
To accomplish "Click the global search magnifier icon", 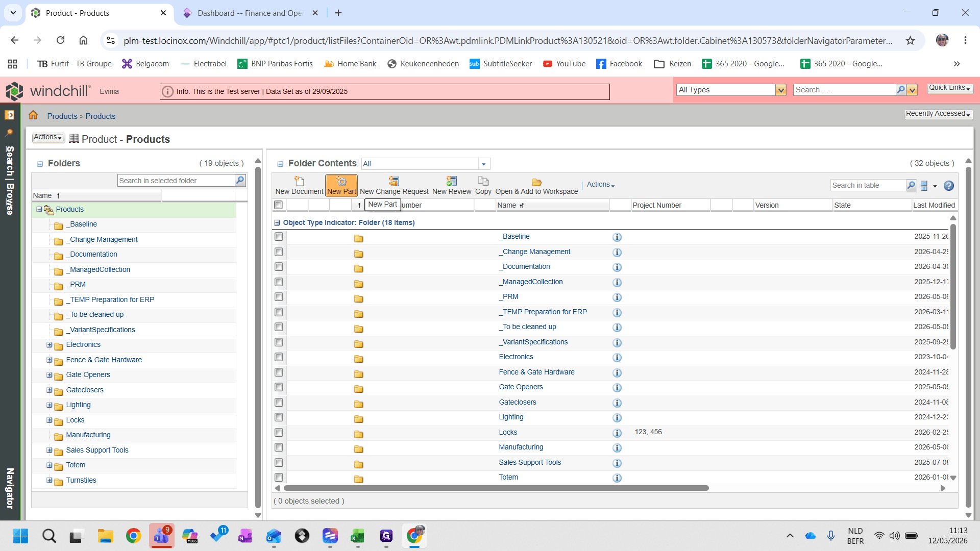I will coord(901,90).
